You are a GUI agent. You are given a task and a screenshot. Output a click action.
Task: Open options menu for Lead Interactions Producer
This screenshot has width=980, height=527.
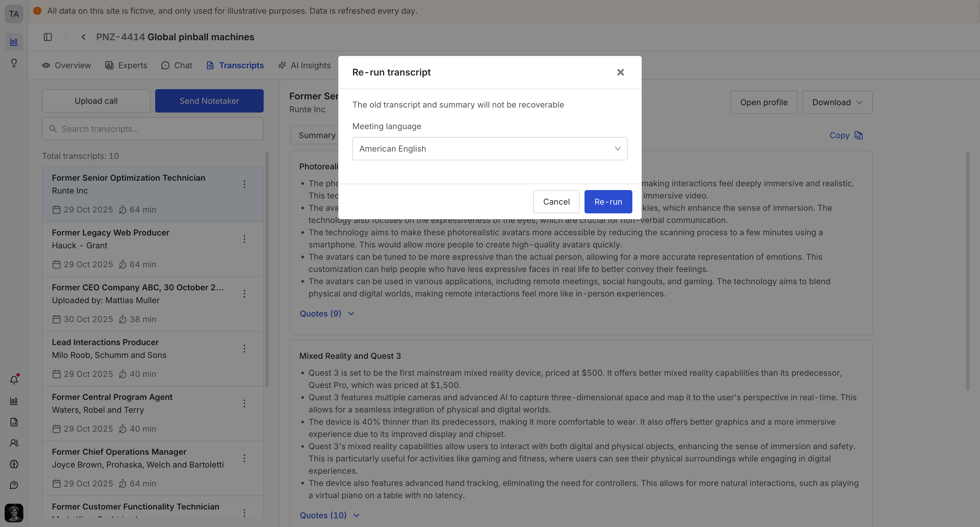coord(244,349)
